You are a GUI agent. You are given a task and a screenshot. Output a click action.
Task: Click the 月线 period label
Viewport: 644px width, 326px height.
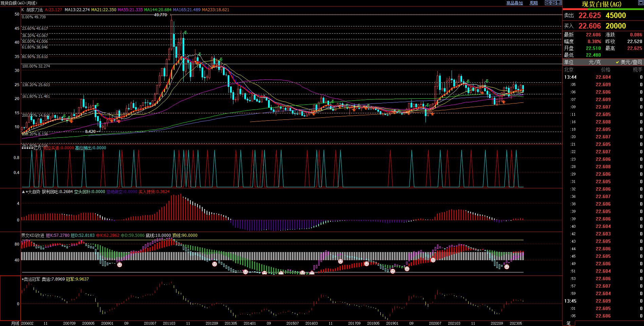[x=15, y=323]
